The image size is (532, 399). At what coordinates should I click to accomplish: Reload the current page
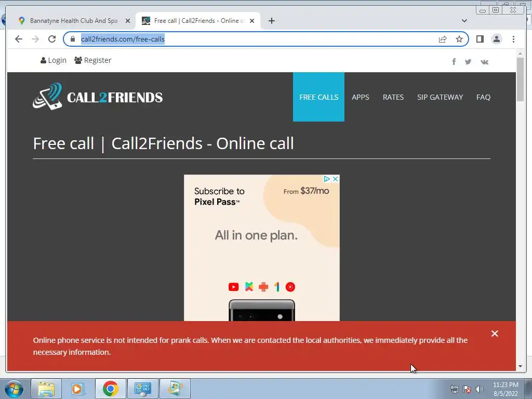point(52,39)
